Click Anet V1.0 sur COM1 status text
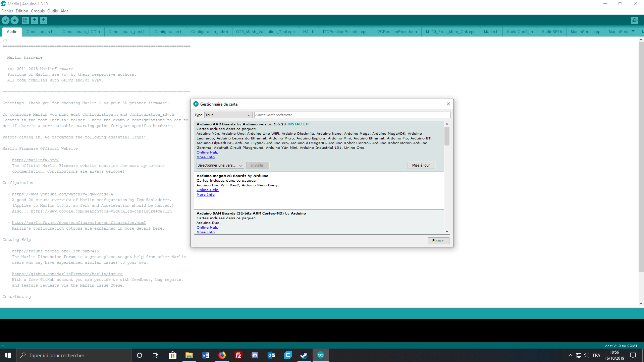 coord(621,346)
